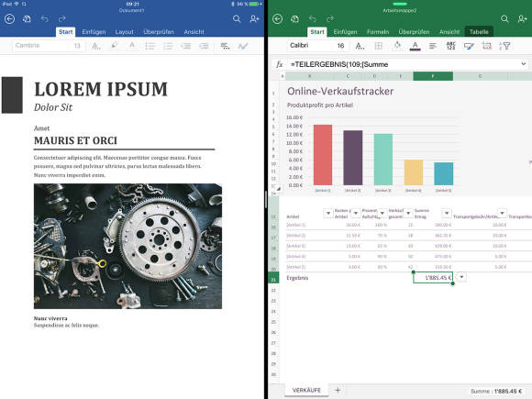Open the dropdown beside the Ergebnis total cell

pyautogui.click(x=461, y=277)
